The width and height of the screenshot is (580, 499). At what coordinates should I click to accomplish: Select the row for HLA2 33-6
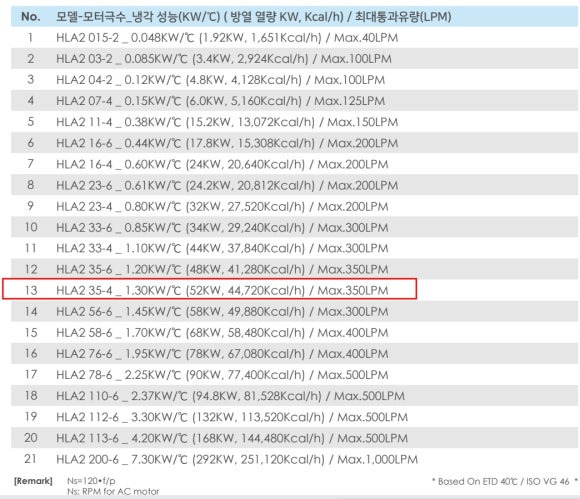tap(294, 227)
